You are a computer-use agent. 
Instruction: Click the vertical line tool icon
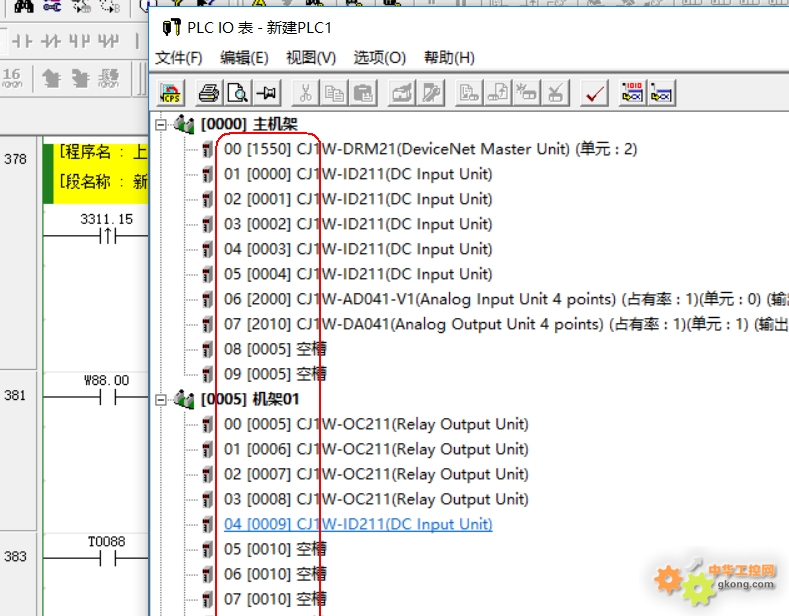(x=137, y=41)
